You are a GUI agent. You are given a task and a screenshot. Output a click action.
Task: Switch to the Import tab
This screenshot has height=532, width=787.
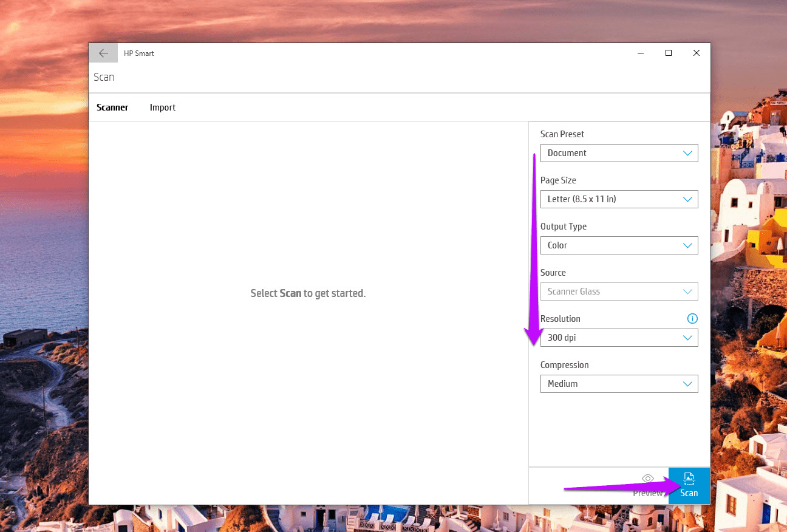click(163, 107)
